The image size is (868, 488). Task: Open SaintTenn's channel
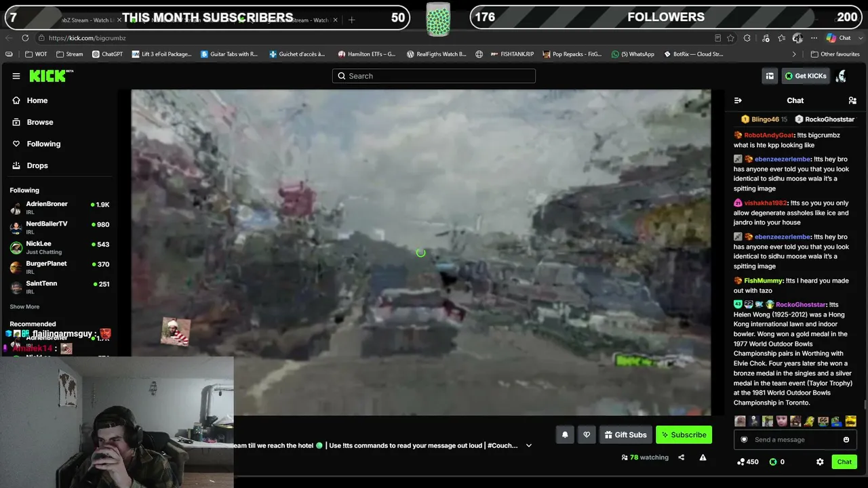(60, 287)
